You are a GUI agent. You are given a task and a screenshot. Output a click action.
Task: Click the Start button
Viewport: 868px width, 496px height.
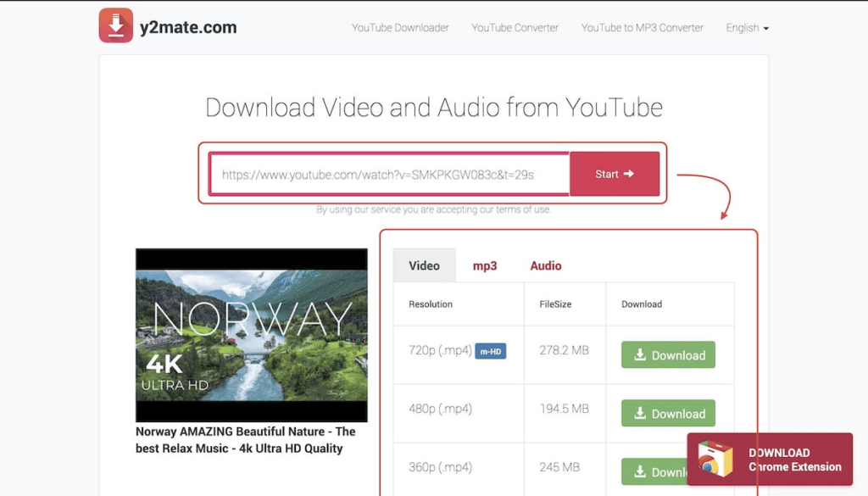[x=615, y=174]
